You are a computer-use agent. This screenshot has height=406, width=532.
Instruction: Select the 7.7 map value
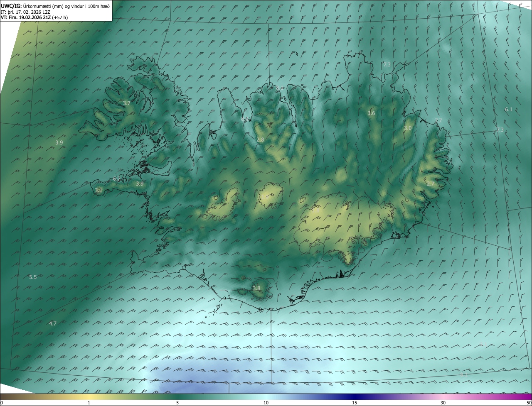coord(438,120)
